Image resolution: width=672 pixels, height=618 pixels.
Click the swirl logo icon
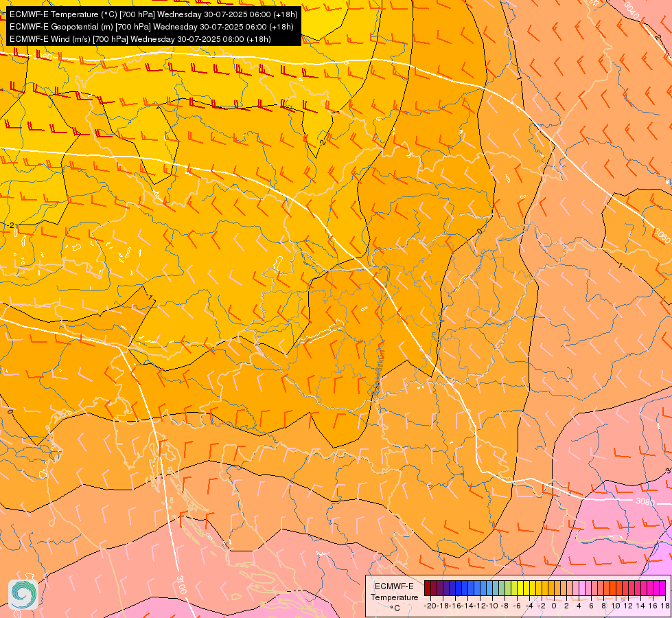pyautogui.click(x=23, y=595)
